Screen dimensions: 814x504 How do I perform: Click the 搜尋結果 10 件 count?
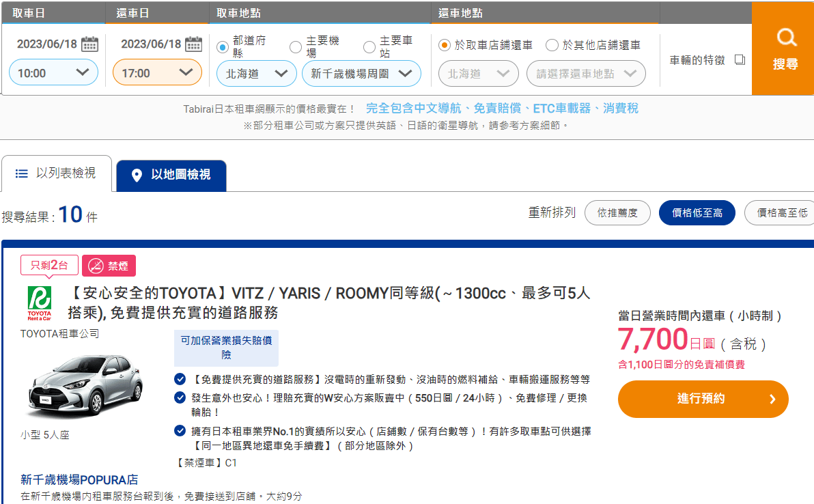50,215
